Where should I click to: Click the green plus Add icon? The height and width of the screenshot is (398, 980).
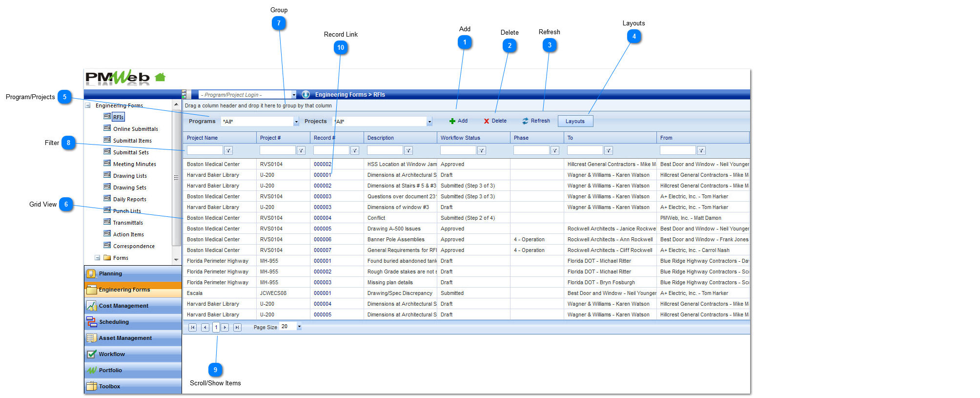click(452, 121)
